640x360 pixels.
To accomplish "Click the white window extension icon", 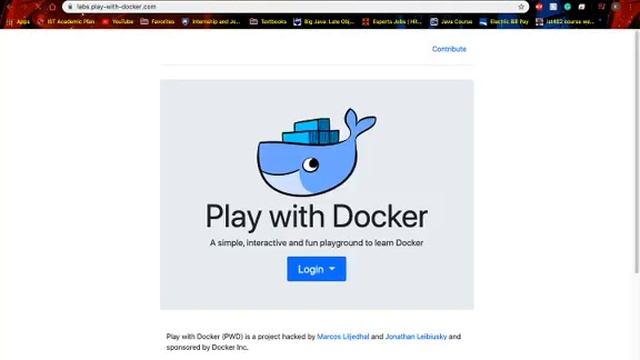I will 582,7.
